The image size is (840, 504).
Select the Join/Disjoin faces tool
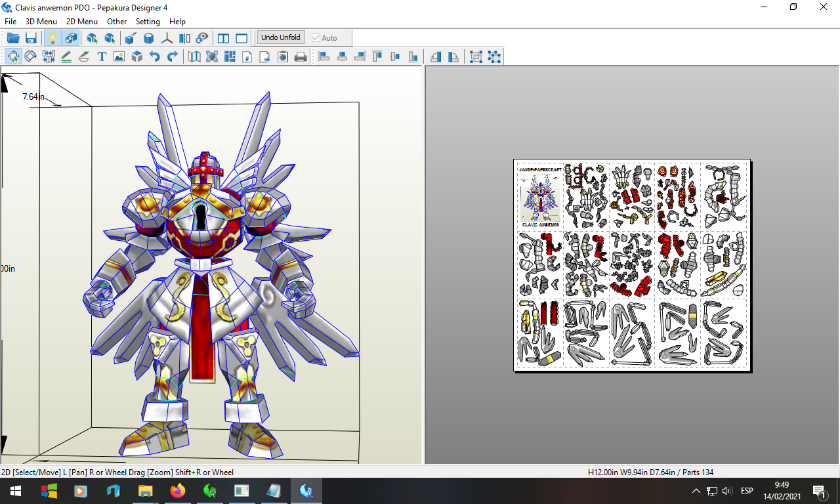coord(49,56)
